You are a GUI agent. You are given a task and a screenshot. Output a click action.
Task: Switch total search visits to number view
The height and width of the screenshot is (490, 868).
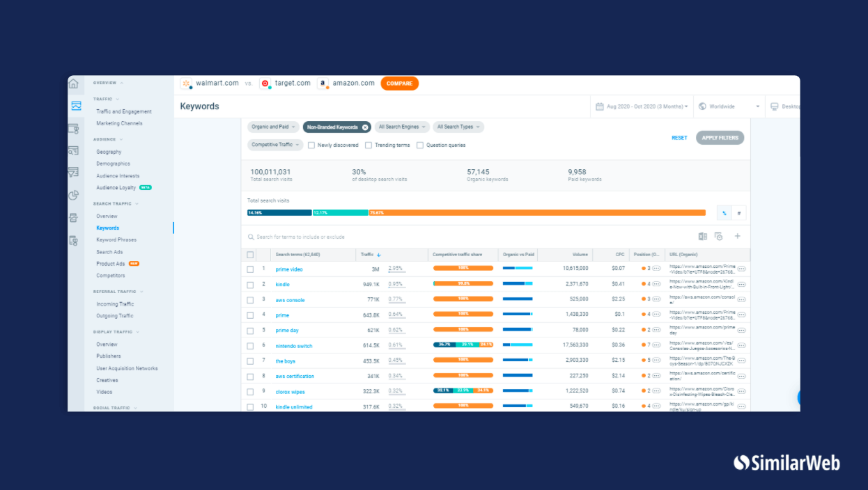(x=739, y=213)
